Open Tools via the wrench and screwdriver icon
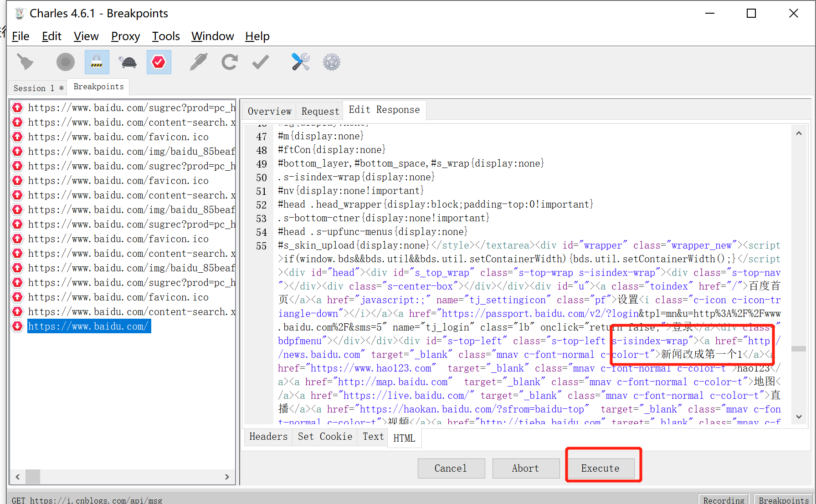816x504 pixels. click(300, 62)
